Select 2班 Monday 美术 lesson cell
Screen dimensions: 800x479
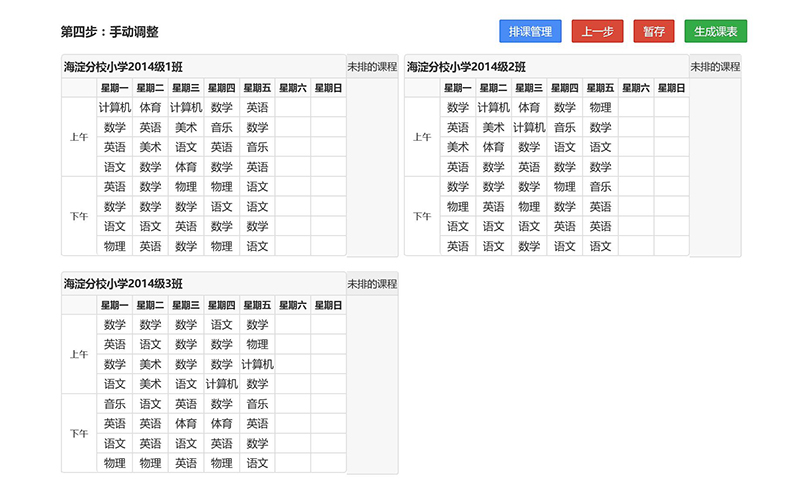click(x=458, y=147)
